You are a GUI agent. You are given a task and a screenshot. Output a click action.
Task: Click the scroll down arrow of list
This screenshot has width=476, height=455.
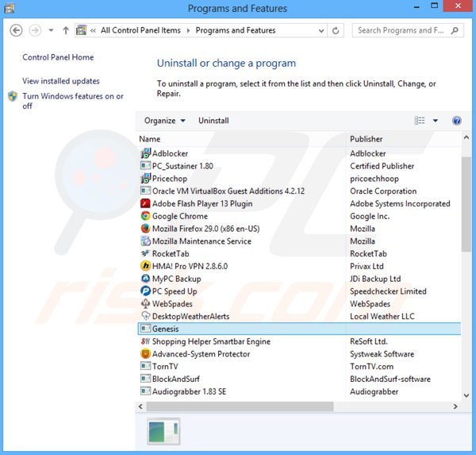pos(466,395)
